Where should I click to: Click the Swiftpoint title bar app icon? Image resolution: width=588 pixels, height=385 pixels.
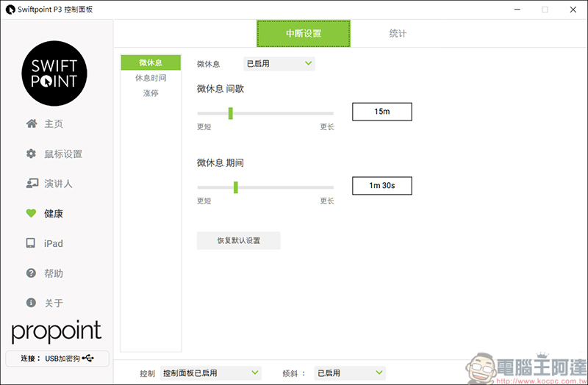10,10
